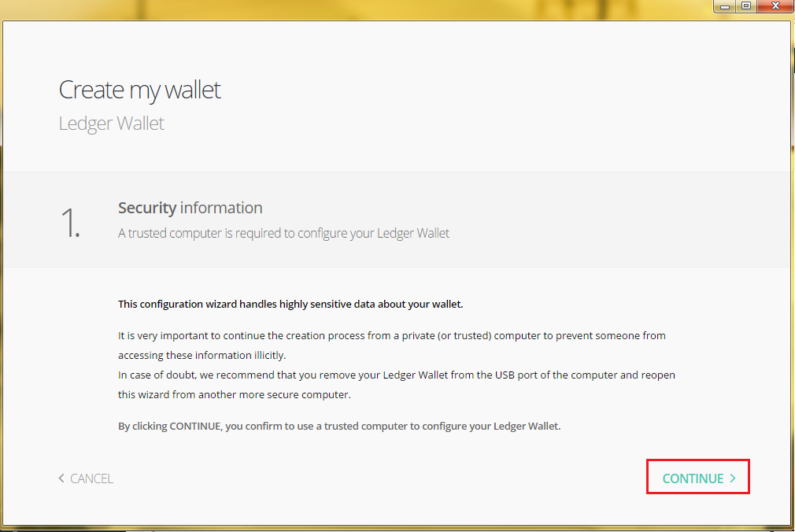Click the CONTINUE button
The width and height of the screenshot is (795, 532).
tap(698, 478)
